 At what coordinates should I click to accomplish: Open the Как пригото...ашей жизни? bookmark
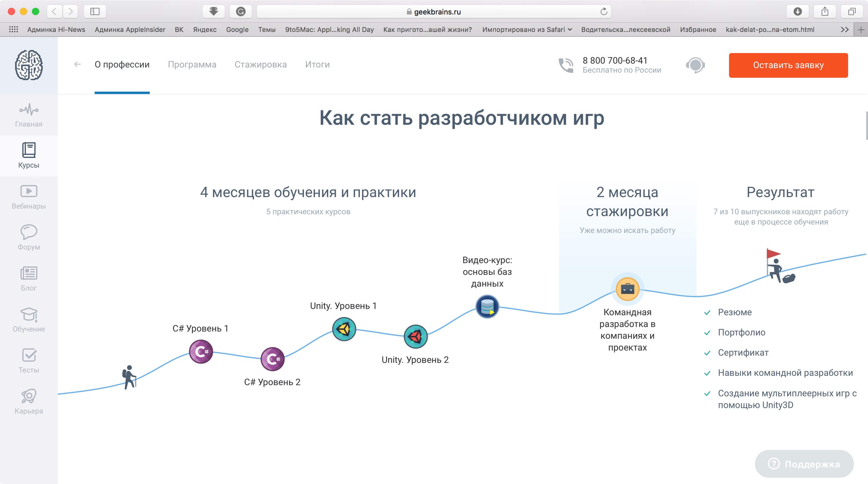pyautogui.click(x=428, y=29)
